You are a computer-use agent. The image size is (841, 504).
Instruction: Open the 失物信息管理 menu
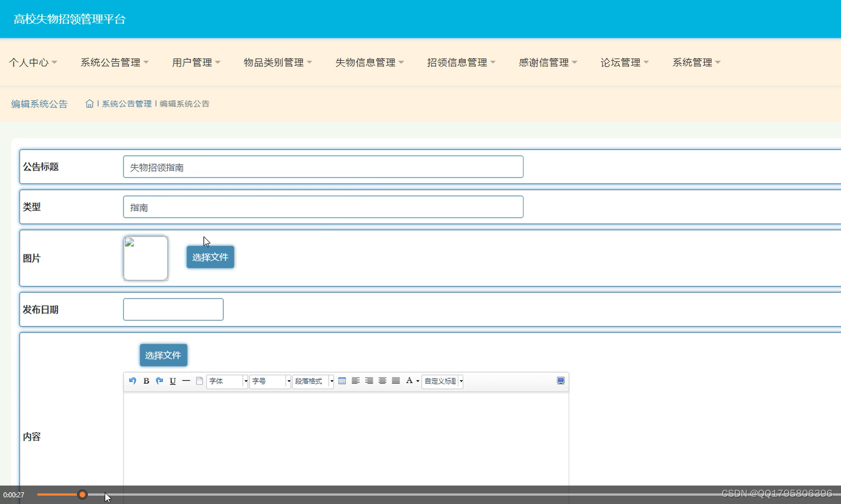click(x=369, y=62)
